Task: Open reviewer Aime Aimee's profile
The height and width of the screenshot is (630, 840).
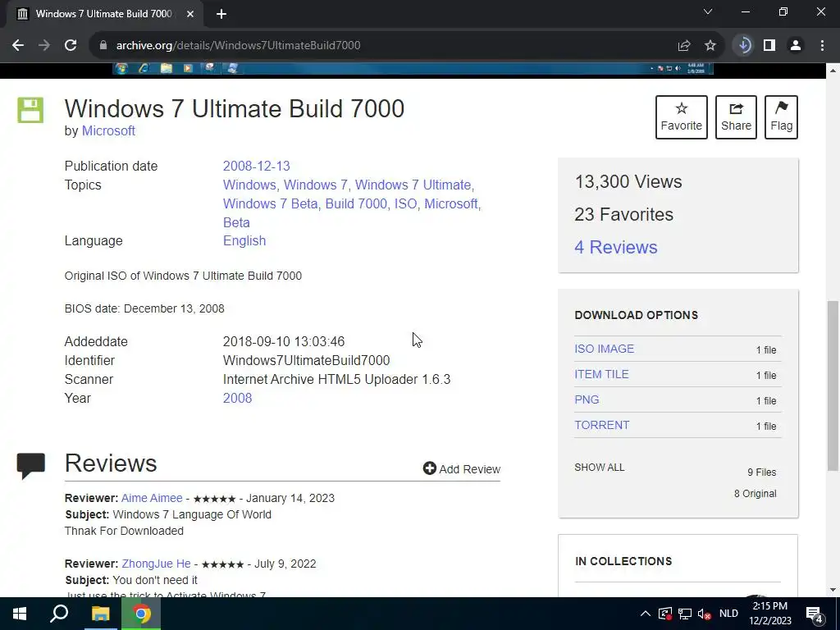Action: click(x=152, y=498)
